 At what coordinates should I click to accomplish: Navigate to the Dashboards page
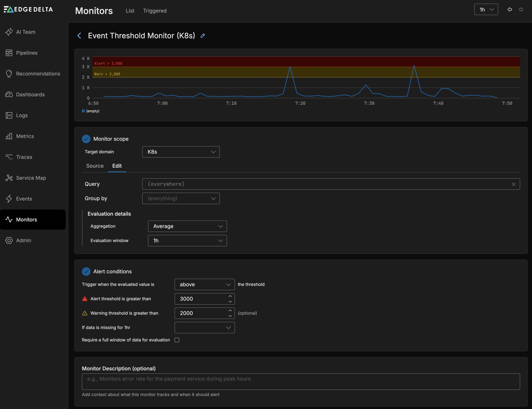point(30,95)
